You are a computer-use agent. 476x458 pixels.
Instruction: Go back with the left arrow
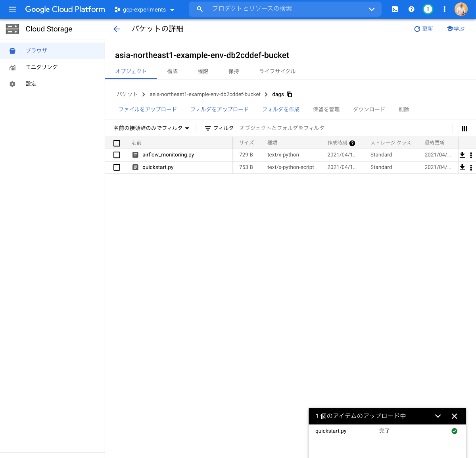117,29
